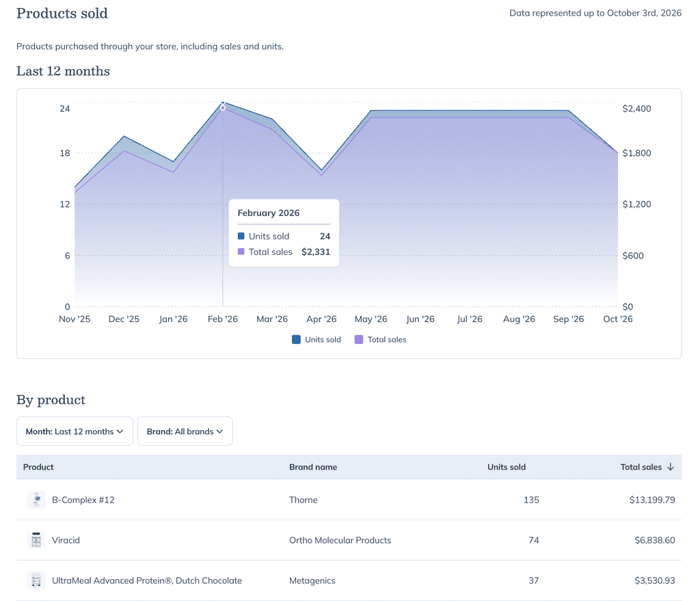
Task: Click the Nov '25 axis label
Action: point(75,319)
